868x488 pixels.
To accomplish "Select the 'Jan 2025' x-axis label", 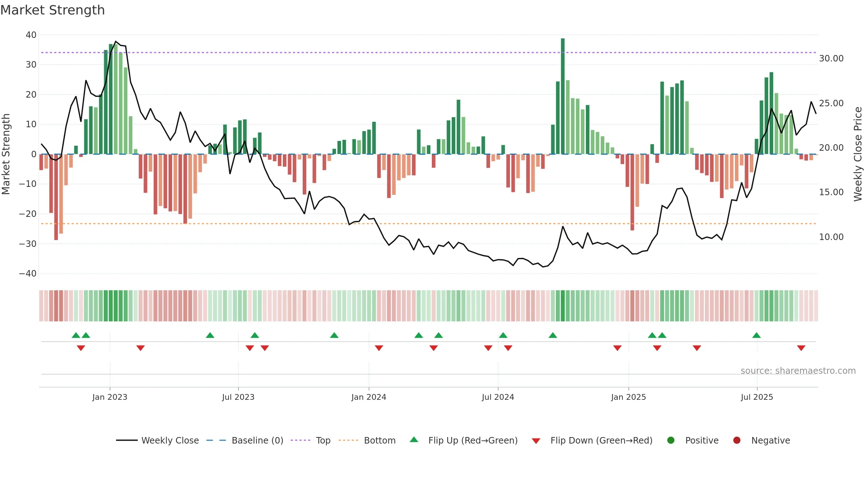I will tap(629, 397).
